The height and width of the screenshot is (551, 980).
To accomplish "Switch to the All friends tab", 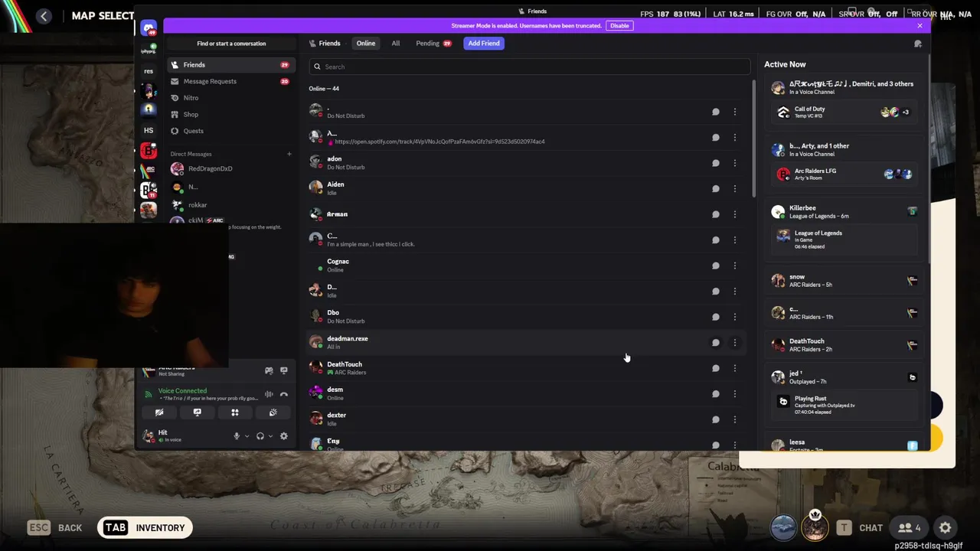I will pos(396,44).
